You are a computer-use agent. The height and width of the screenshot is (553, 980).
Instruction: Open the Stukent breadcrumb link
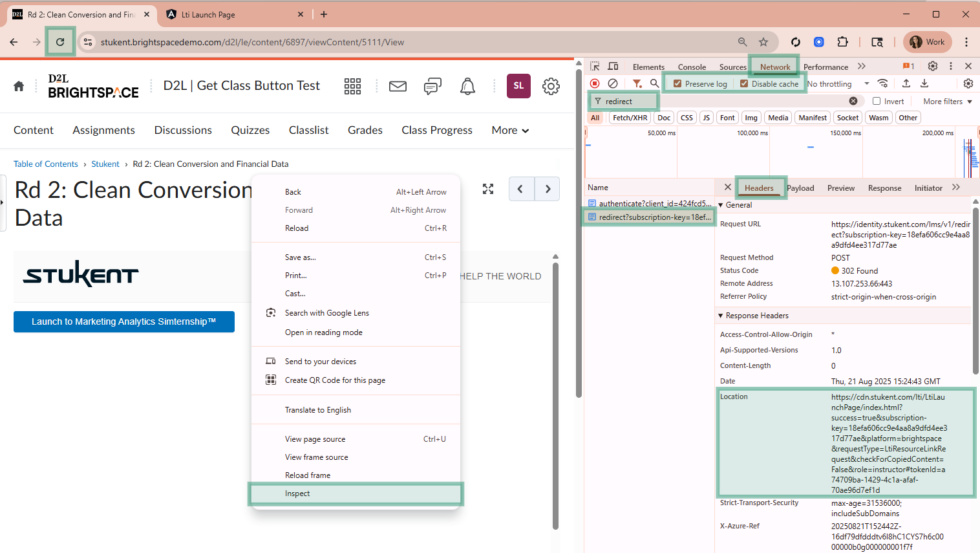(x=105, y=164)
